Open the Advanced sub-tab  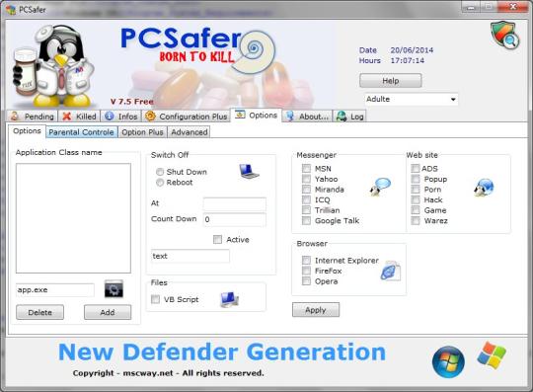(x=189, y=132)
